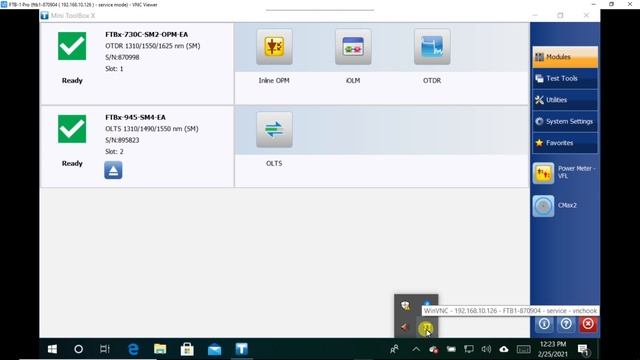
Task: Select FTBx-945-SM4-EA module name
Action: click(136, 118)
